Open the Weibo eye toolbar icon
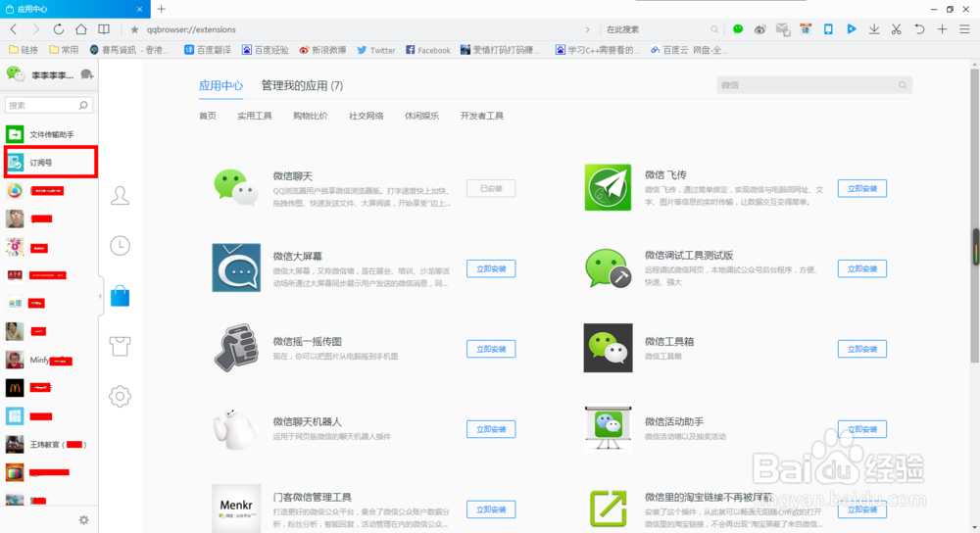 (760, 29)
